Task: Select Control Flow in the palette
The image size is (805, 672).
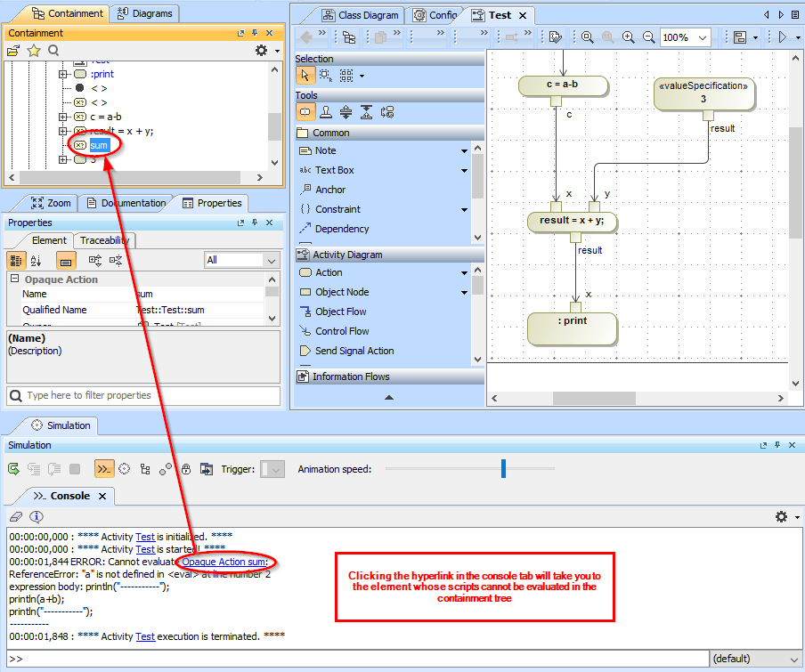Action: point(341,331)
